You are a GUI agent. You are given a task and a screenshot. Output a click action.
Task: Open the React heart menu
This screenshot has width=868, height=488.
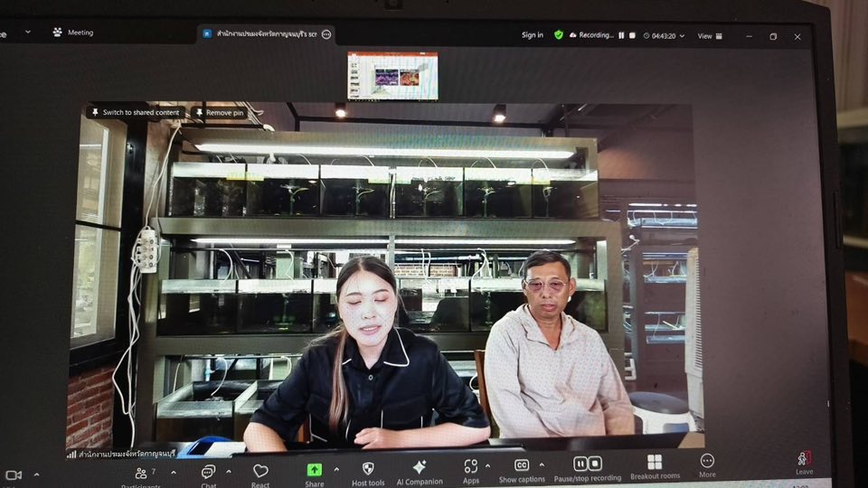260,475
